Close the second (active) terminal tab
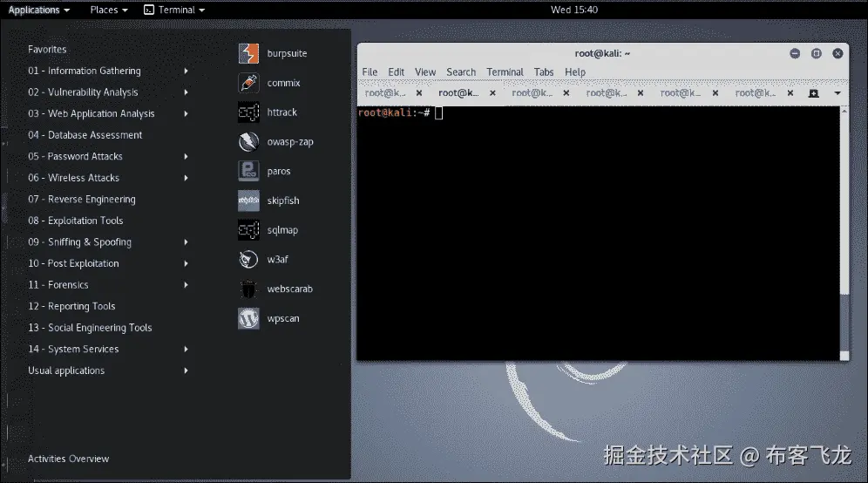The image size is (868, 483). pos(492,93)
